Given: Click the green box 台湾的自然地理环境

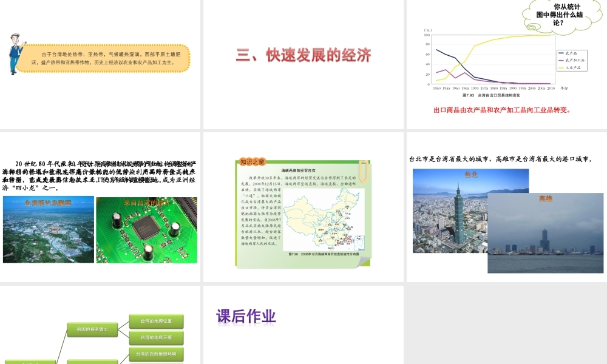Looking at the screenshot, I should [x=156, y=354].
